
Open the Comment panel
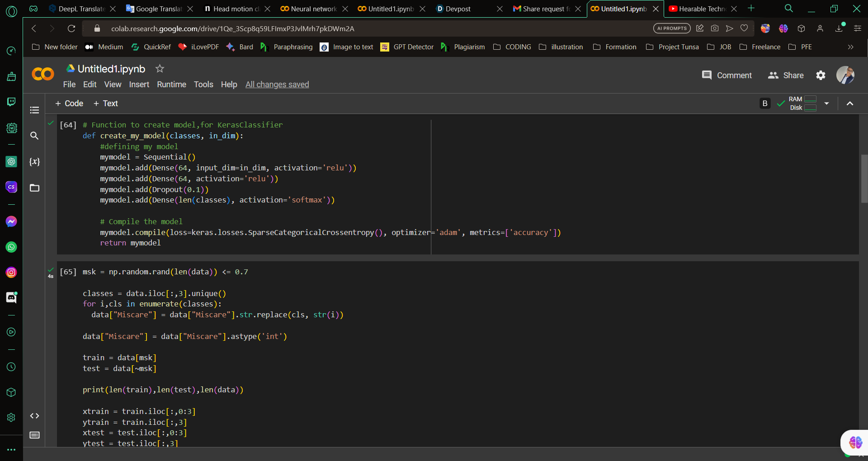pyautogui.click(x=726, y=75)
